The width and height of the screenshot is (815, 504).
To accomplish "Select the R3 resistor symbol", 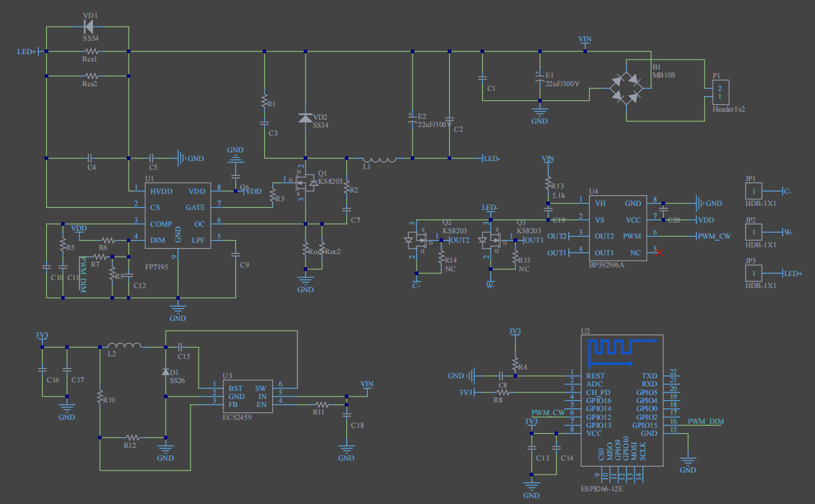I will [273, 196].
